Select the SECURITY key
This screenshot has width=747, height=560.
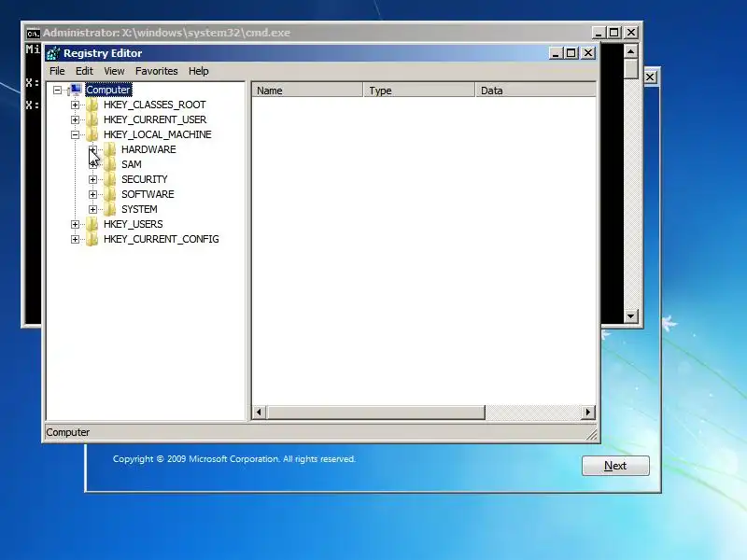tap(145, 179)
